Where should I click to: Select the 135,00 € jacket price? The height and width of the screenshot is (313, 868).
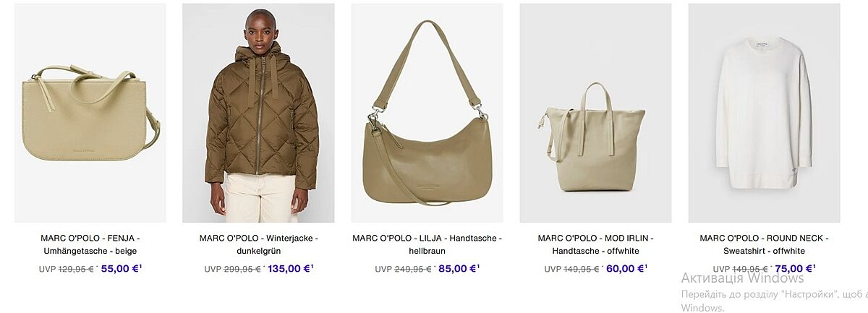point(289,269)
